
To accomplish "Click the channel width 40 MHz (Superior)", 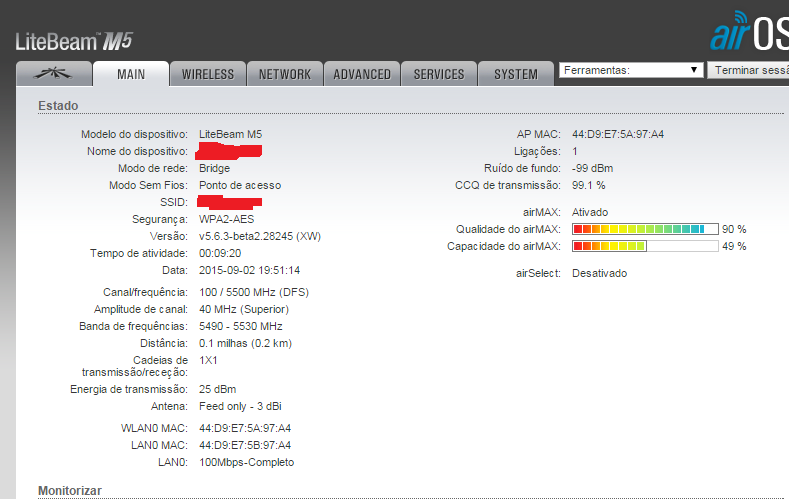I will coord(244,309).
